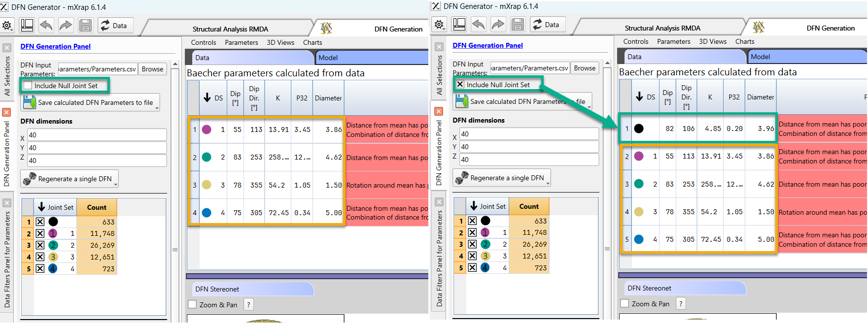Click DFN Generation app icon in left window
868x324 pixels.
(326, 28)
